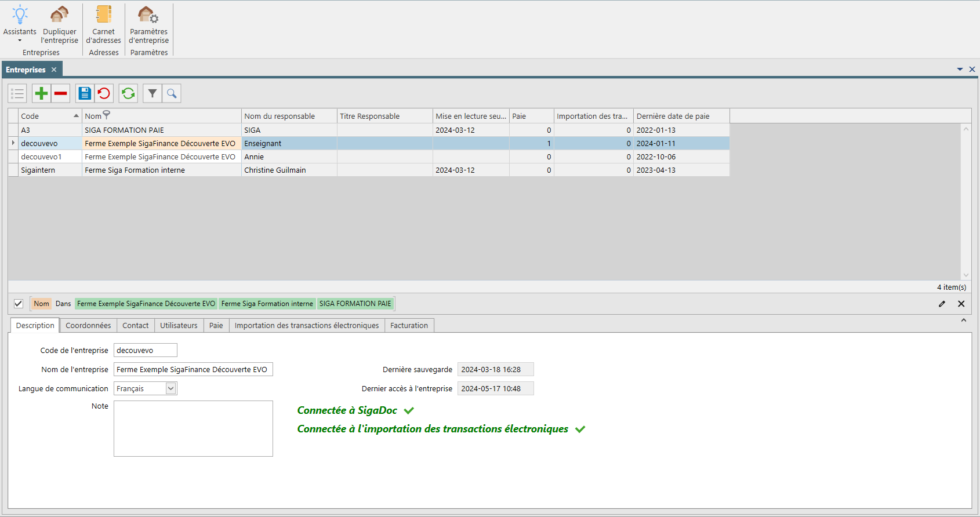The image size is (980, 517).
Task: Delete entreprise with the red minus icon
Action: tap(61, 93)
